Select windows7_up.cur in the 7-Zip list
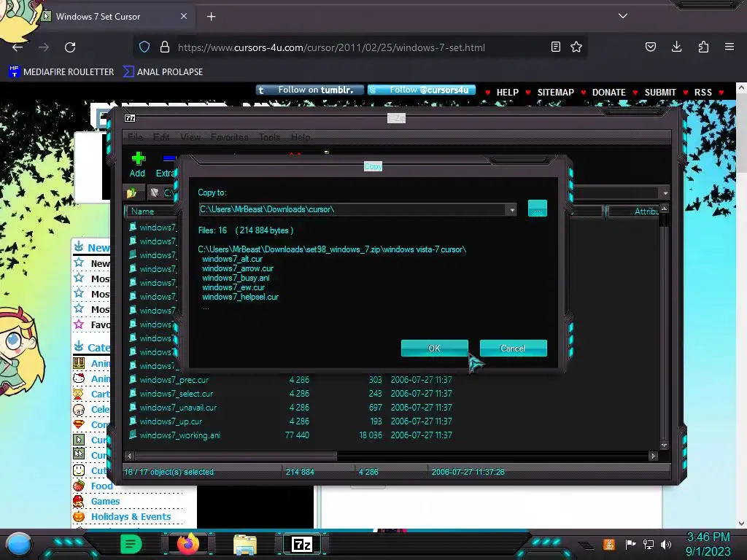 (x=170, y=421)
